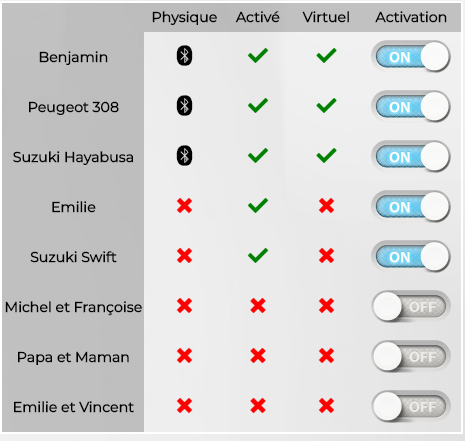The width and height of the screenshot is (465, 441).
Task: Enable activation for Michel et Françoise
Action: point(411,306)
